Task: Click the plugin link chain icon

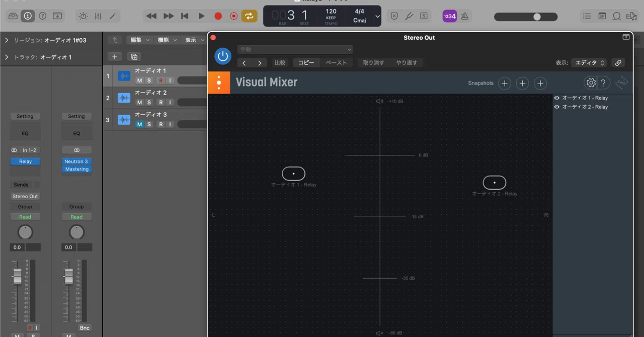Action: tap(618, 63)
